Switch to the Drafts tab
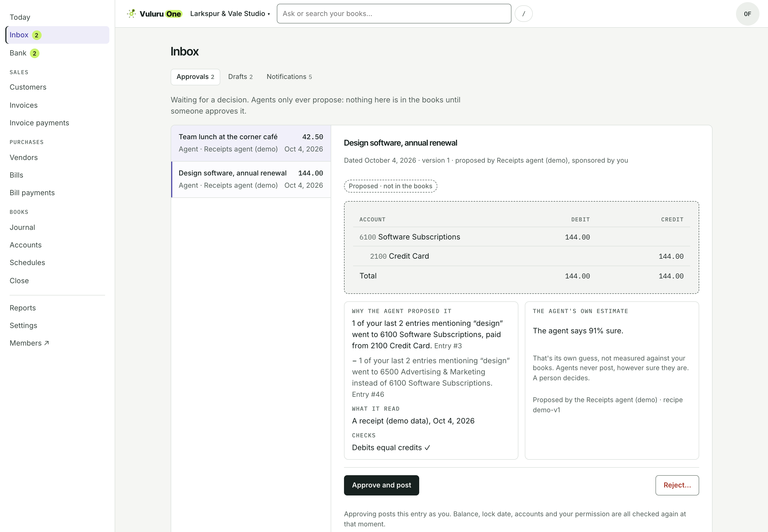 pos(240,77)
